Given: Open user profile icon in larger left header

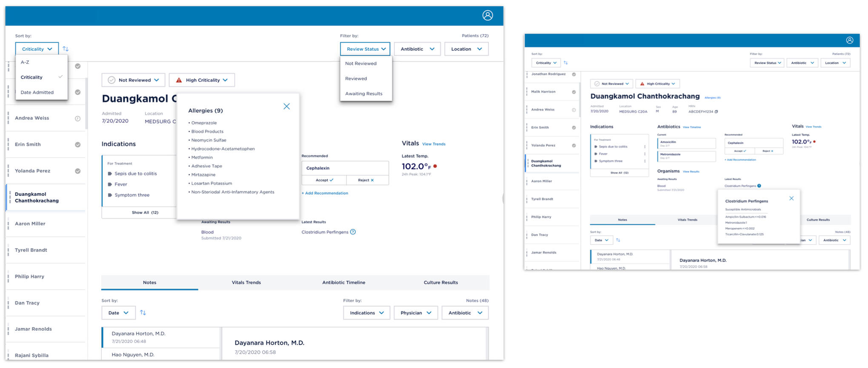Looking at the screenshot, I should (x=487, y=16).
